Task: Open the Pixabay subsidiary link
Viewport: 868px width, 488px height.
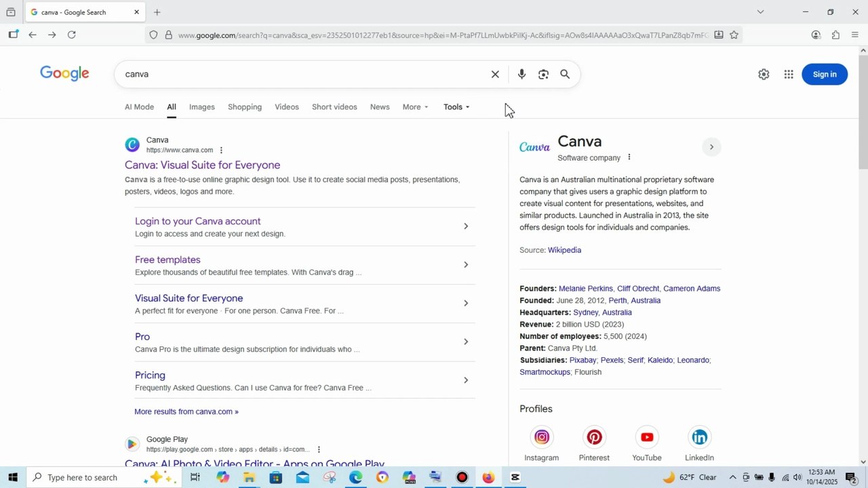Action: click(583, 361)
